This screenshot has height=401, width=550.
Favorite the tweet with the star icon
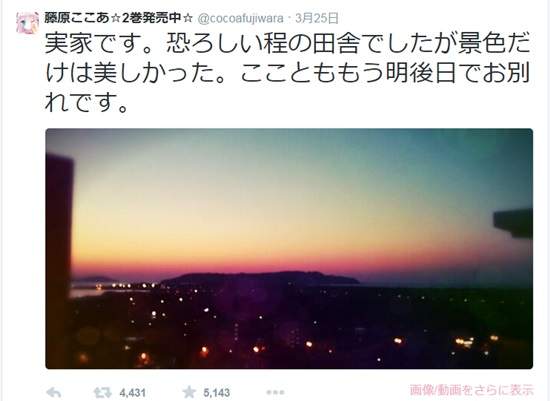(189, 392)
